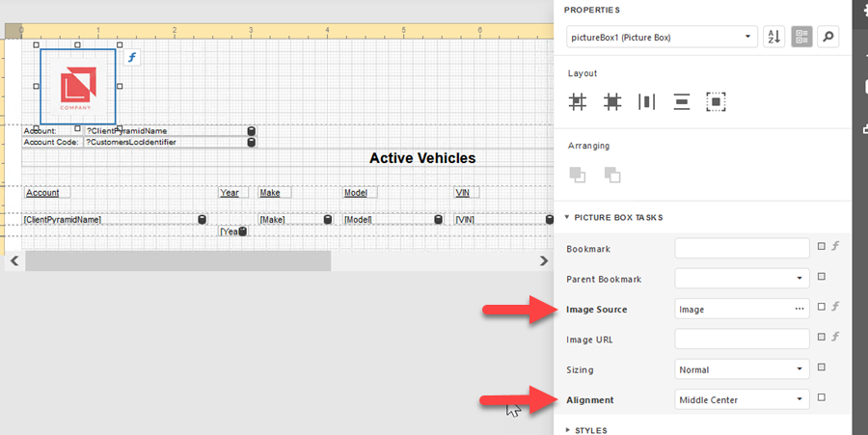This screenshot has width=868, height=435.
Task: Toggle the square marker beside Bookmark
Action: point(821,247)
